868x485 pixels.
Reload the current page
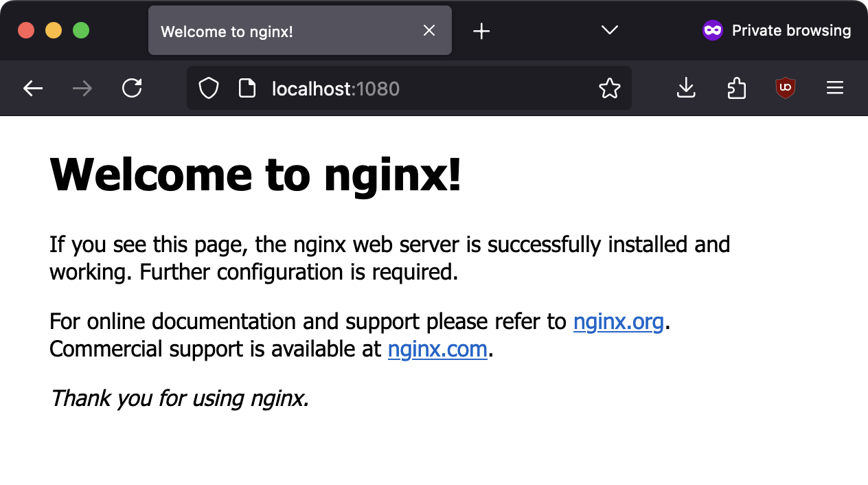132,89
